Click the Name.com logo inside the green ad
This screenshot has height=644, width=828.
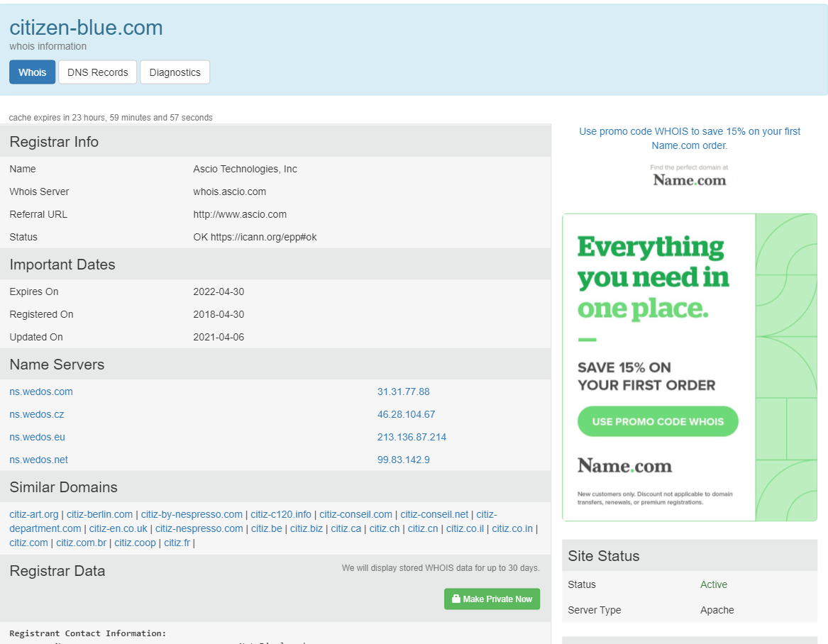[624, 465]
